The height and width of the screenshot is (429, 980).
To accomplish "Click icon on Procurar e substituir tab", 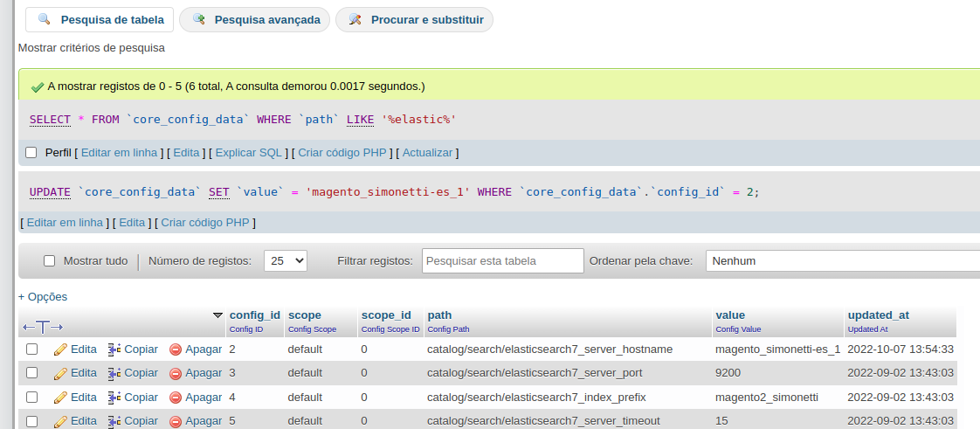I will tap(355, 18).
